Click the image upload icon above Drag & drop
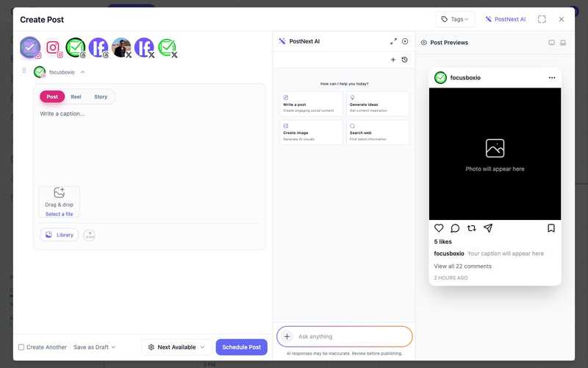Viewport: 588px width, 368px height. (x=60, y=193)
